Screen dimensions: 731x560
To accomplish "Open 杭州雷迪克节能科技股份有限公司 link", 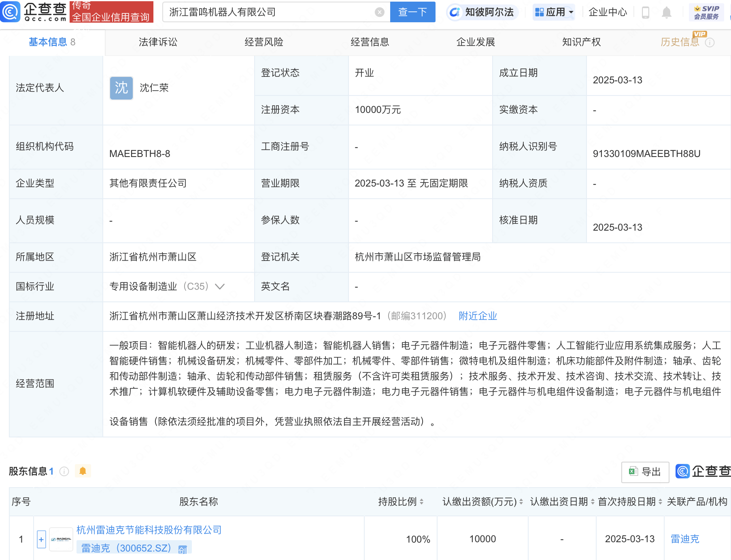I will (149, 530).
